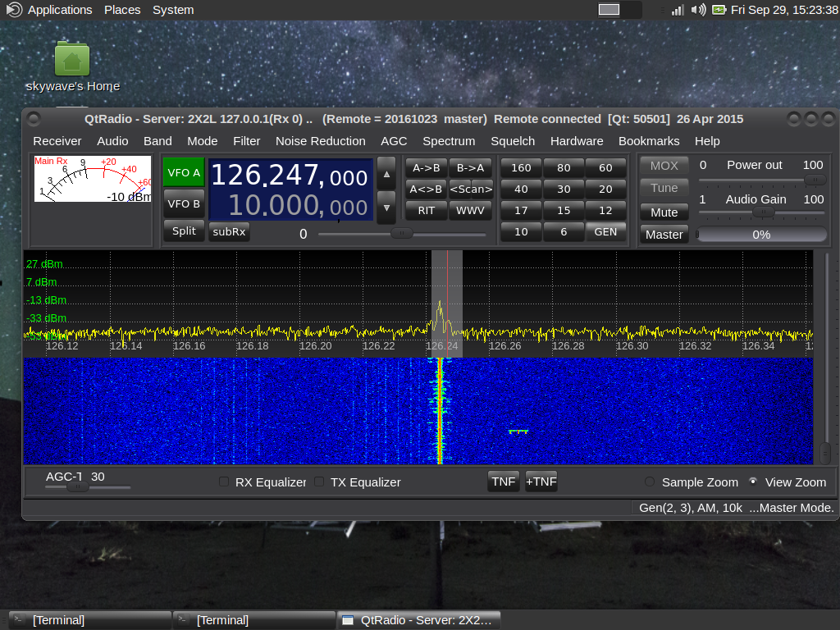Click the network signal icon in tray
Image resolution: width=840 pixels, height=630 pixels.
click(678, 10)
